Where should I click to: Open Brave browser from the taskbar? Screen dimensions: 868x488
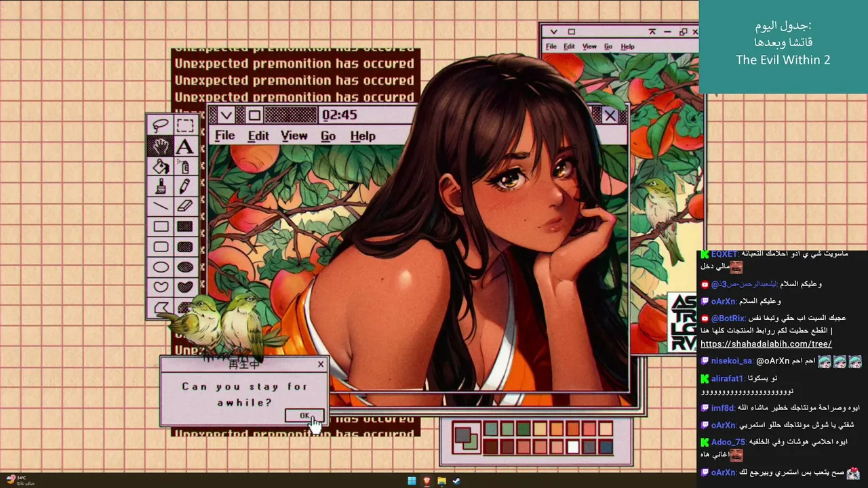coord(427,481)
